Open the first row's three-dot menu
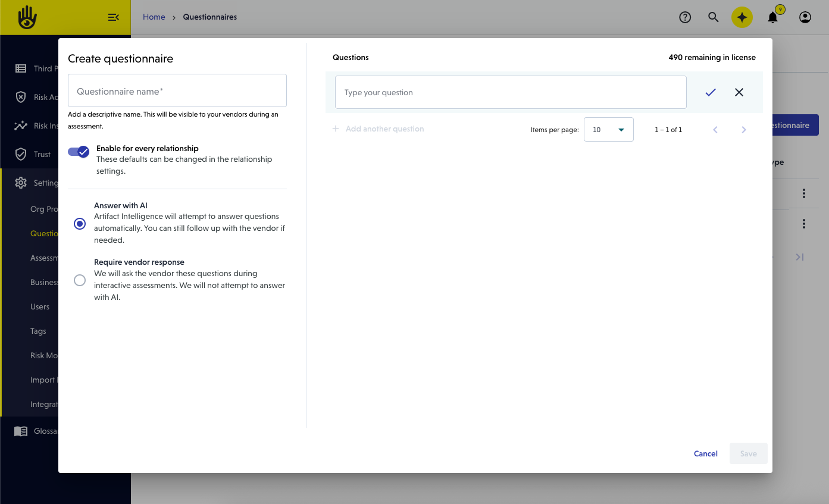 pos(804,193)
